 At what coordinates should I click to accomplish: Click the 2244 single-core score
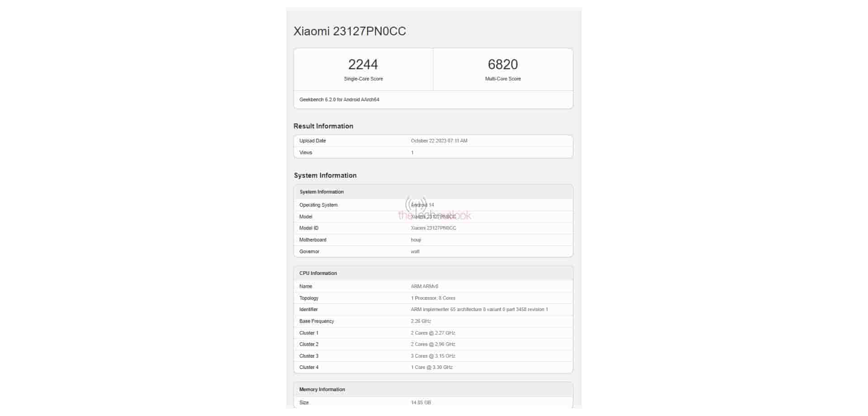pos(363,65)
